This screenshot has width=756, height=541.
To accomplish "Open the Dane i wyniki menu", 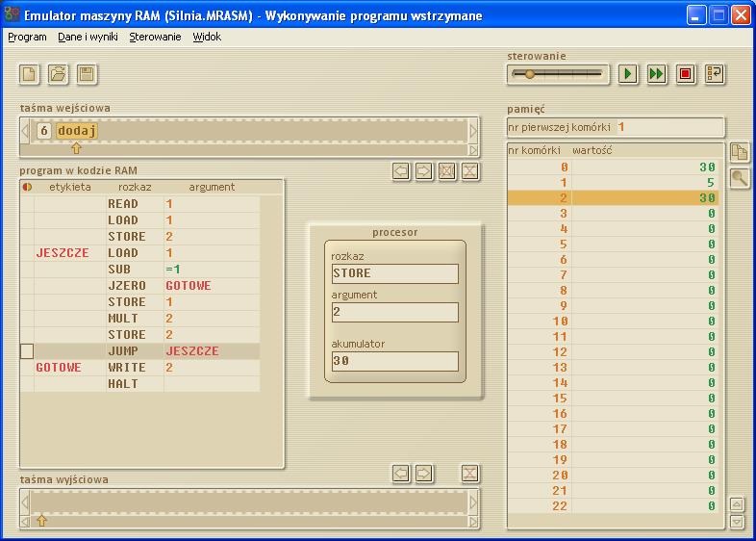I will 88,37.
